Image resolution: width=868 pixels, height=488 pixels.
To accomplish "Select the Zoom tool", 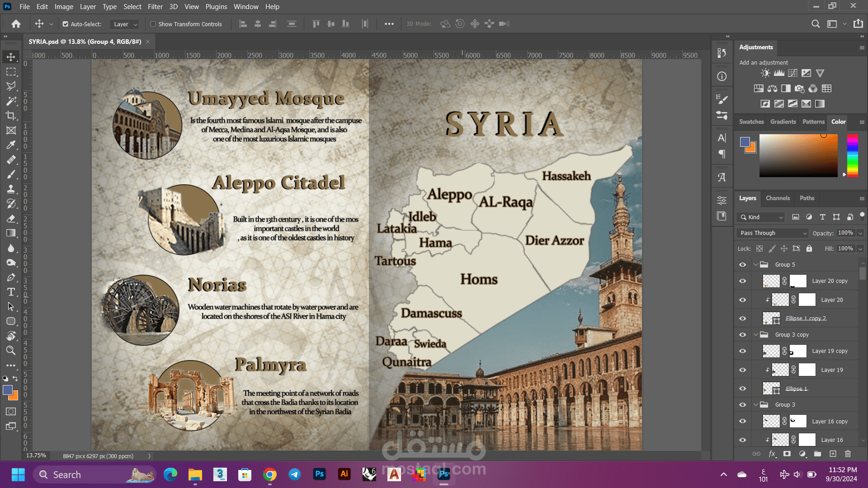I will [11, 351].
